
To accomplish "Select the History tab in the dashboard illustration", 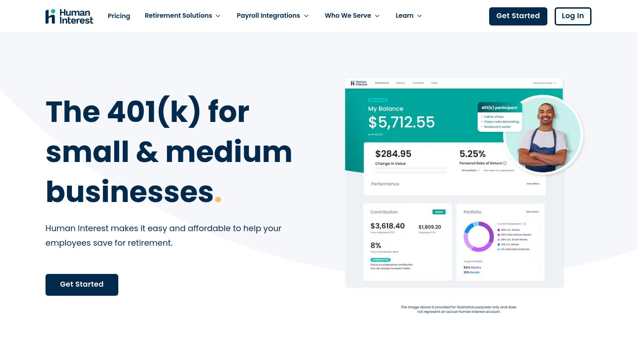I will tap(400, 83).
